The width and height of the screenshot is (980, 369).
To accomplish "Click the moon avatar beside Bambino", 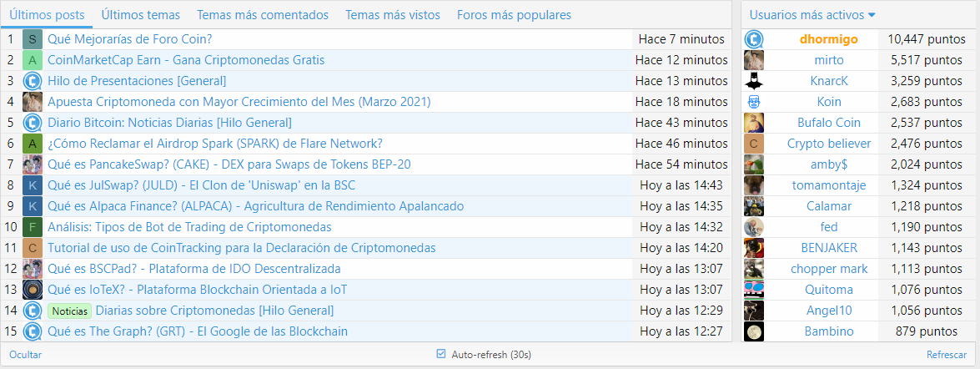I will pyautogui.click(x=753, y=331).
